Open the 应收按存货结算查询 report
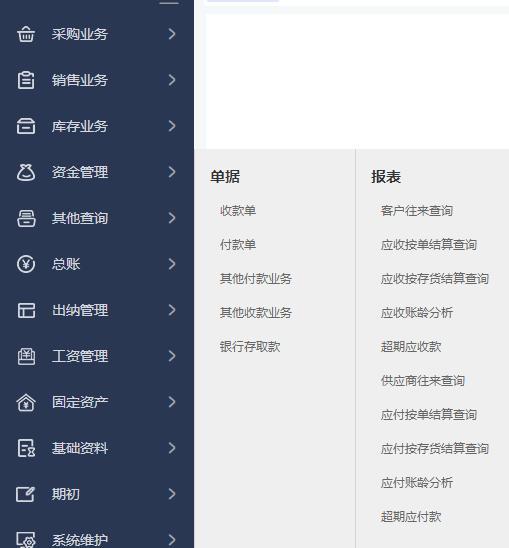 [435, 279]
